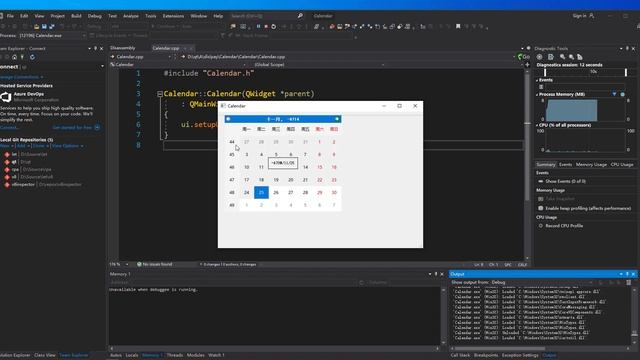Select date 25 in the Calendar window
Screen dimensions: 640x360
tap(261, 192)
